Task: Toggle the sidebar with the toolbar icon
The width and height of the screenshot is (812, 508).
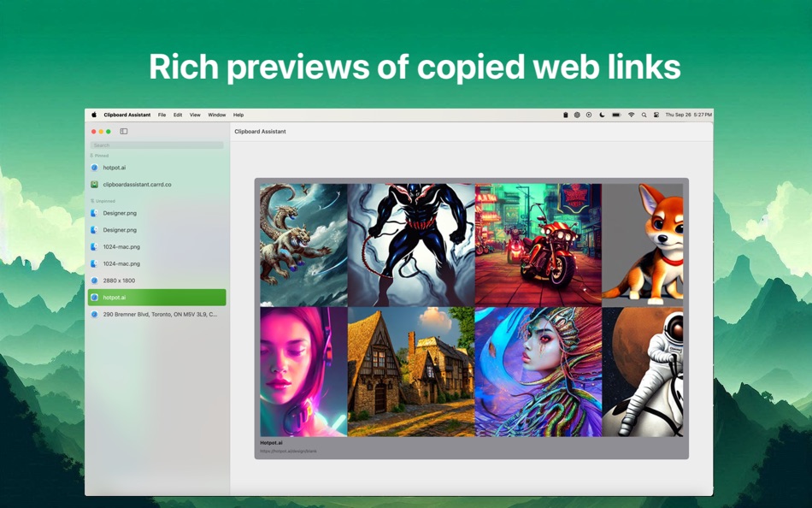Action: (124, 131)
